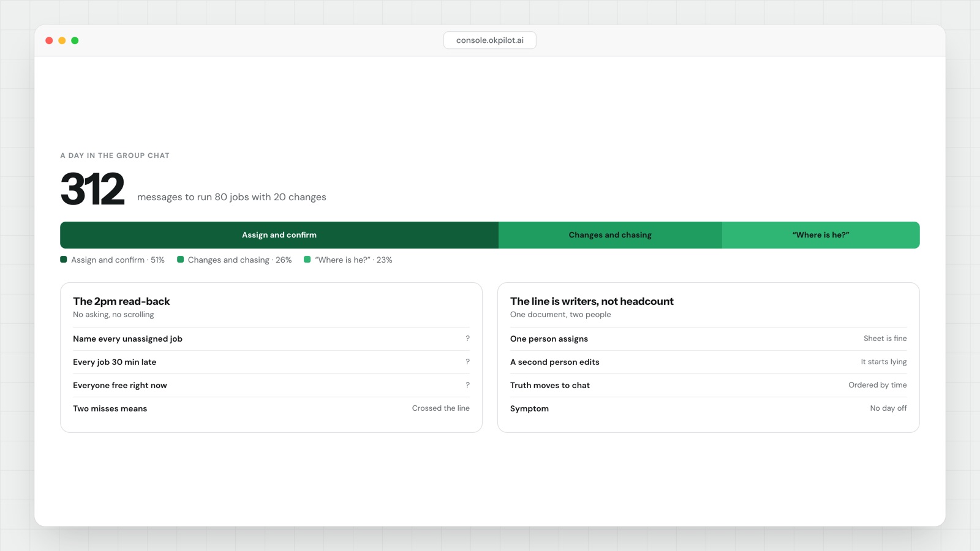Select the "Where is he?" bar segment
Image resolution: width=980 pixels, height=551 pixels.
(821, 235)
